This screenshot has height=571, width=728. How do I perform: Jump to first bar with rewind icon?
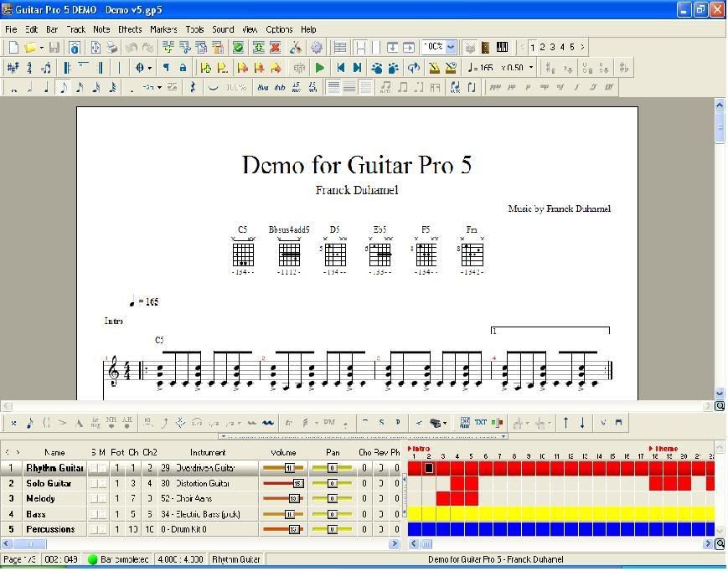pos(340,68)
